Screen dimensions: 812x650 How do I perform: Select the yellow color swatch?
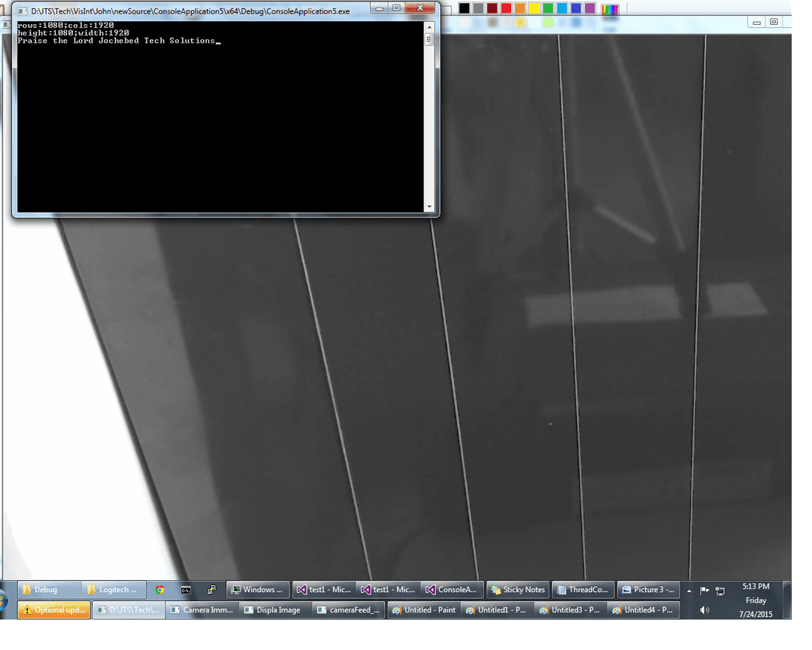[534, 8]
